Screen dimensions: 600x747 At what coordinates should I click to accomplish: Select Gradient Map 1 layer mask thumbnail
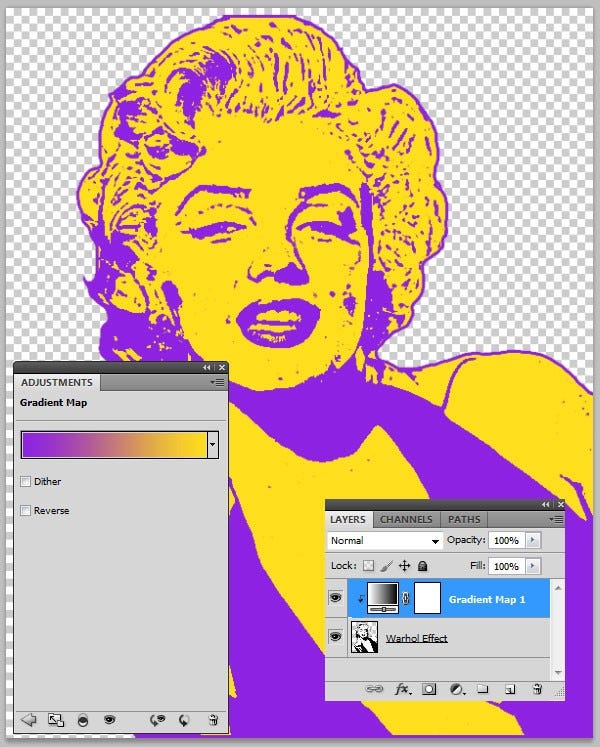427,597
